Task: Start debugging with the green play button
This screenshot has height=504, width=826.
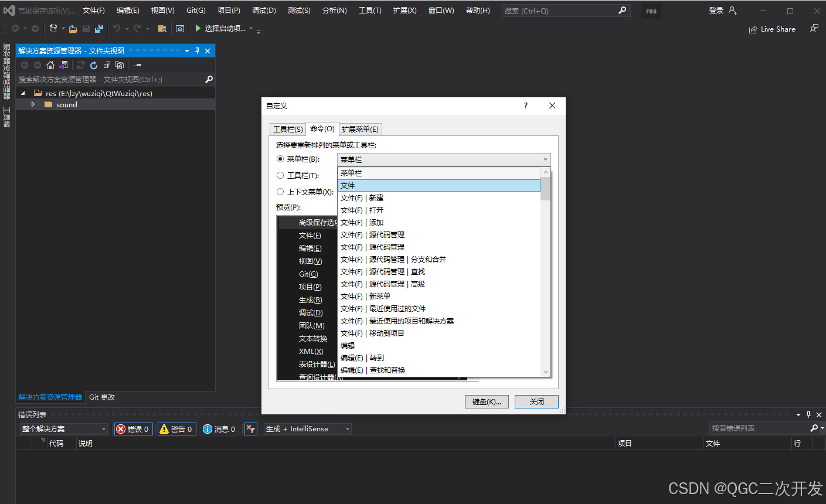Action: click(x=198, y=28)
